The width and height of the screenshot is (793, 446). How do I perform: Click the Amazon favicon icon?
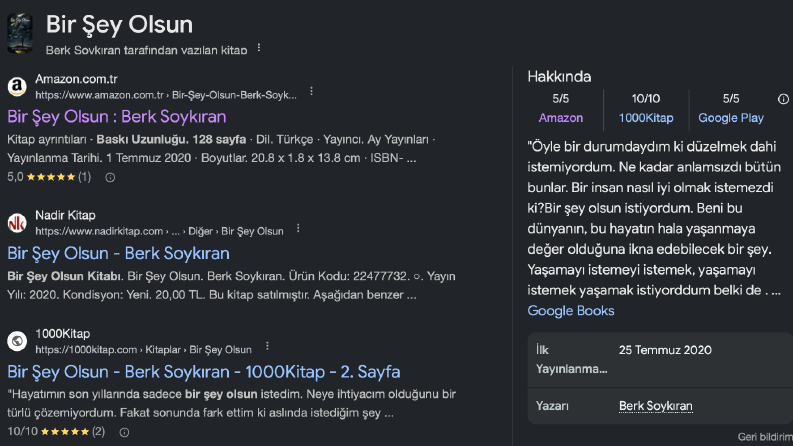(x=17, y=86)
